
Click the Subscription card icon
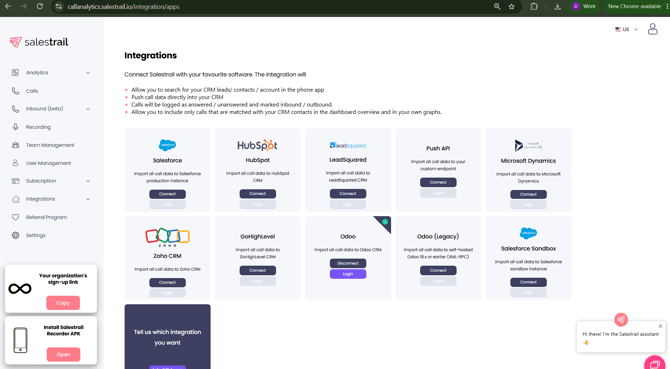[x=15, y=181]
